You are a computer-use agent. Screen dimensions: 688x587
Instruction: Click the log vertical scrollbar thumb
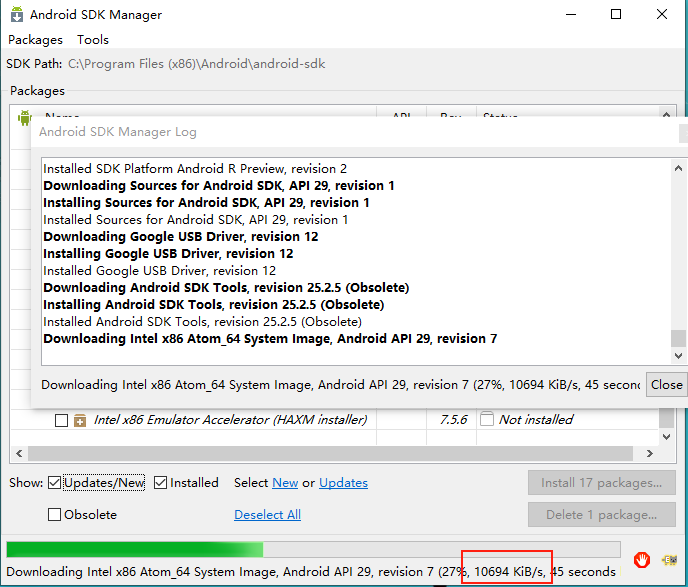678,338
